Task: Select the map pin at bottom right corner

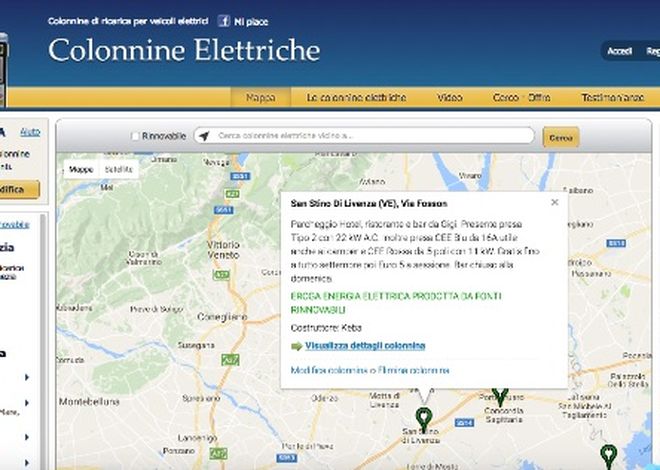Action: click(609, 456)
